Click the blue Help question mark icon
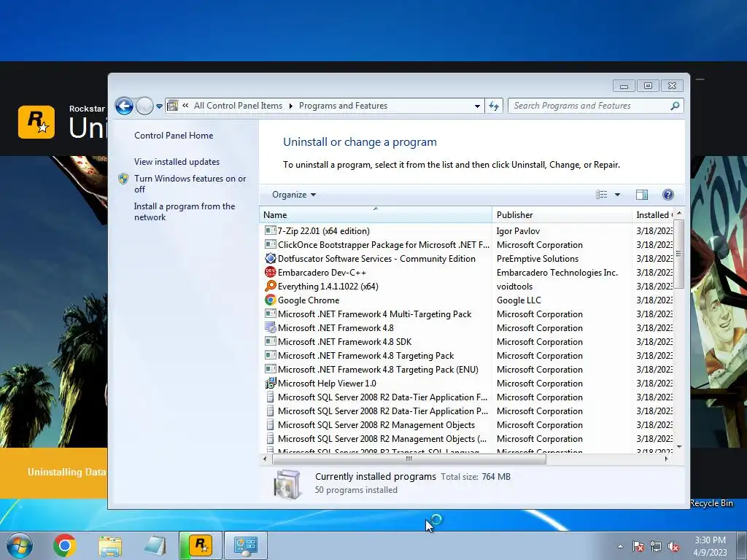Image resolution: width=747 pixels, height=560 pixels. click(668, 194)
